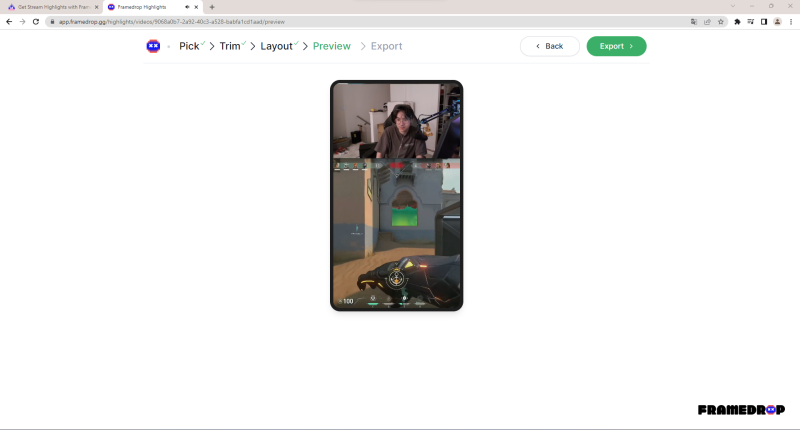View site security lock icon

52,22
